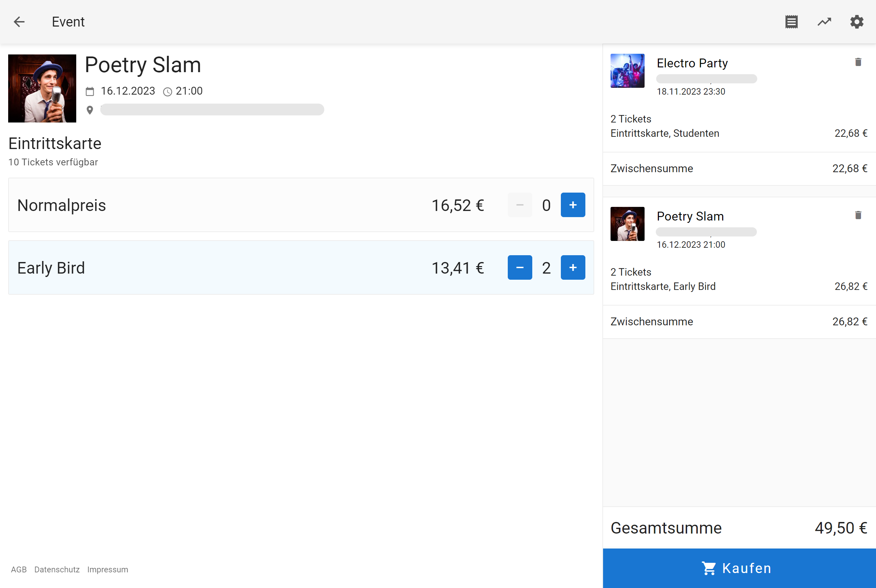Open the settings gear icon
Image resolution: width=876 pixels, height=588 pixels.
tap(857, 22)
